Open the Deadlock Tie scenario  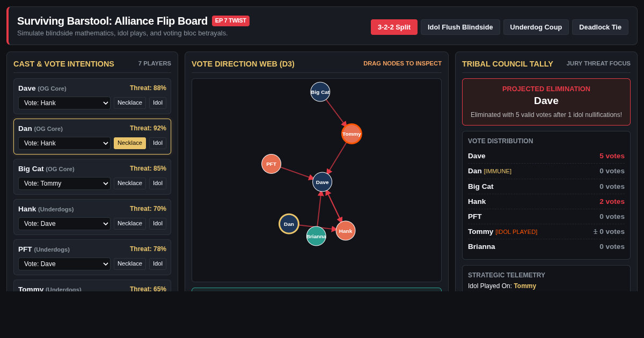(600, 27)
